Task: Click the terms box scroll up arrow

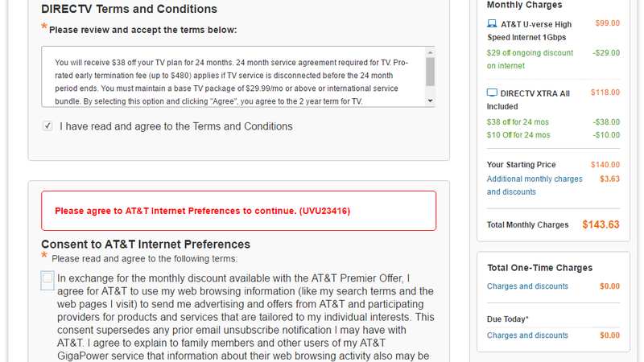Action: point(430,52)
